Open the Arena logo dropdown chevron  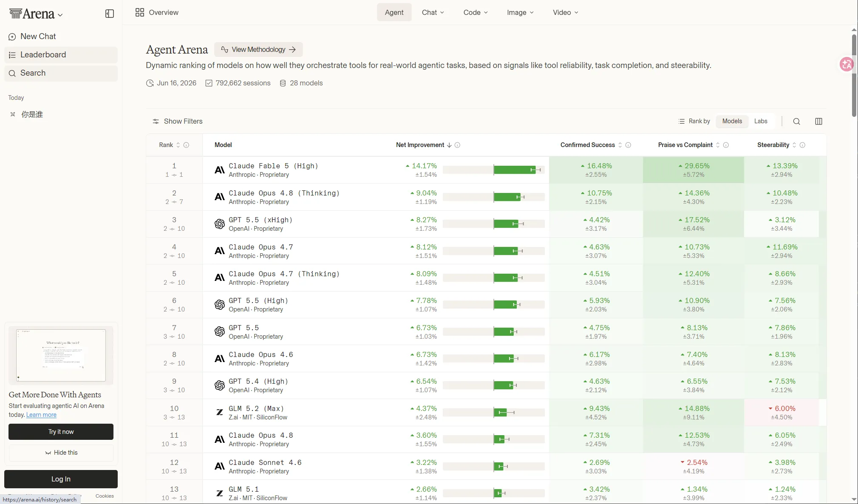point(60,15)
